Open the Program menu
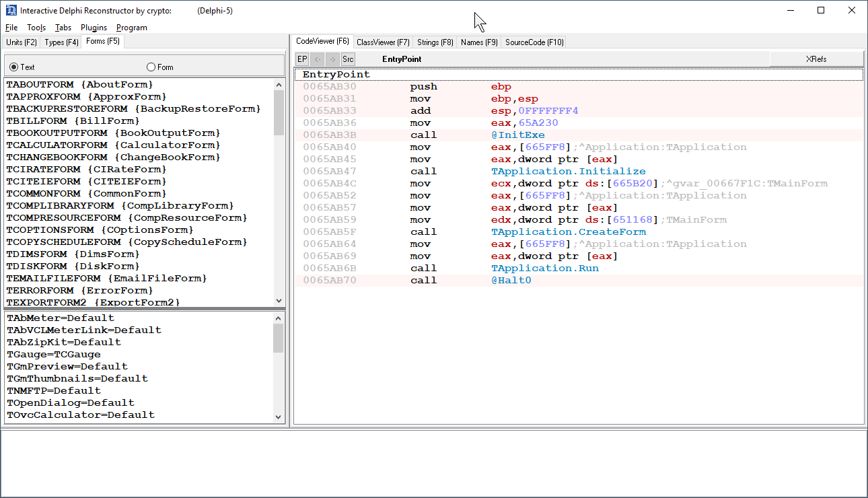868x498 pixels. coord(131,28)
